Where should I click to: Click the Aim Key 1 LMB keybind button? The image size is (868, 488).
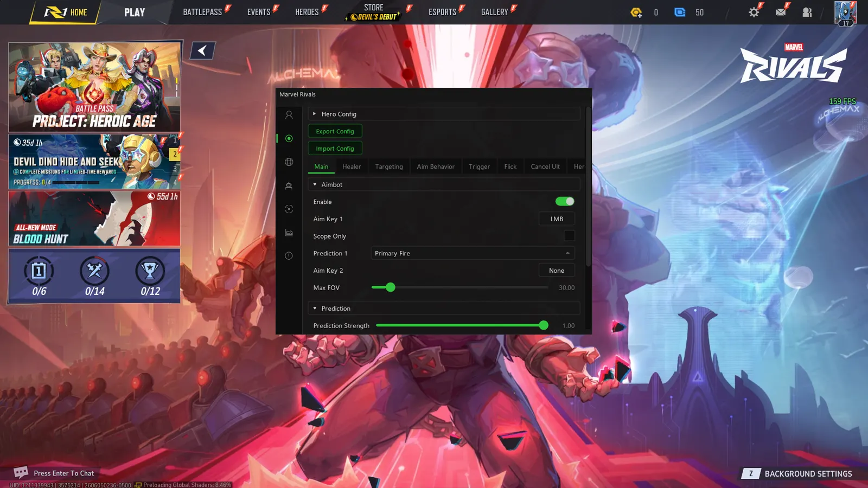(x=557, y=219)
